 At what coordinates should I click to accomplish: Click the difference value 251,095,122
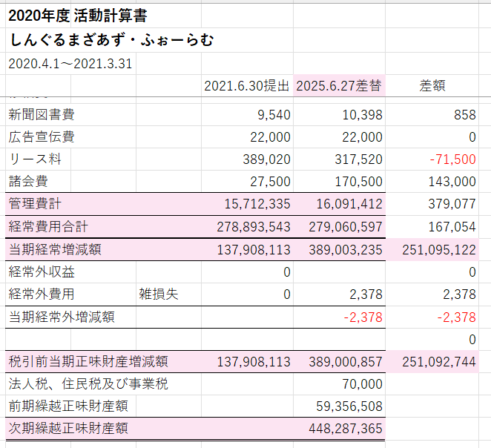(x=439, y=250)
